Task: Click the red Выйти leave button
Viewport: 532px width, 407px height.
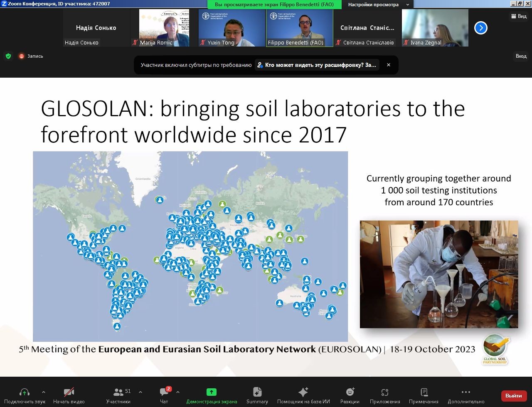Action: point(514,396)
